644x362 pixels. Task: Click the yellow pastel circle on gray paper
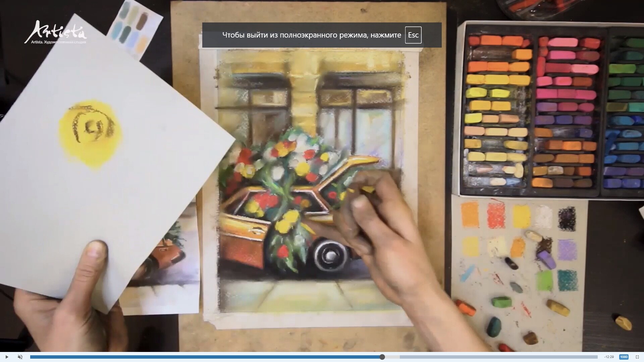pos(89,133)
